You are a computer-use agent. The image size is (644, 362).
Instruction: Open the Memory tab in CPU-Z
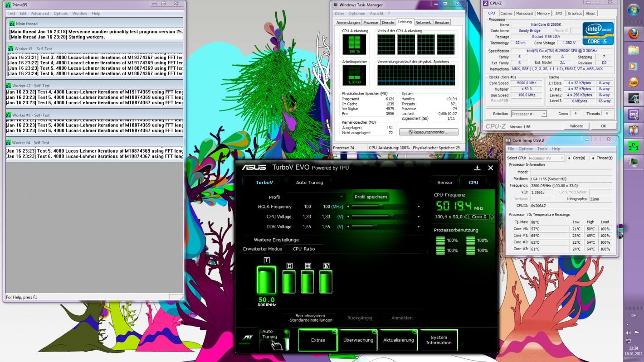(543, 14)
